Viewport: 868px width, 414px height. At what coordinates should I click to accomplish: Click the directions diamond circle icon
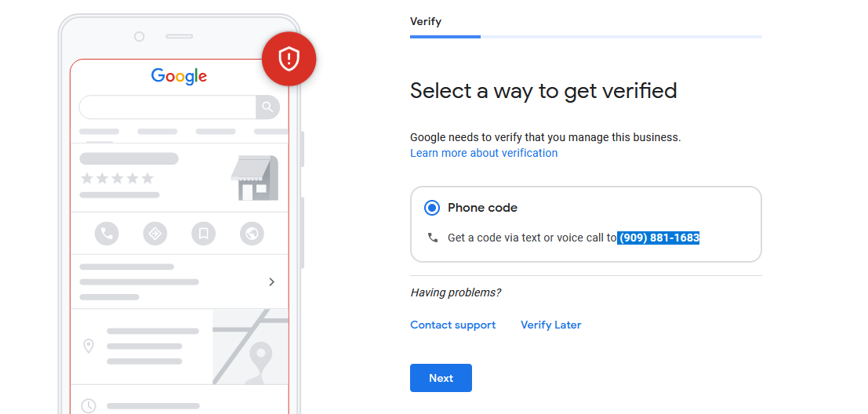(x=155, y=234)
